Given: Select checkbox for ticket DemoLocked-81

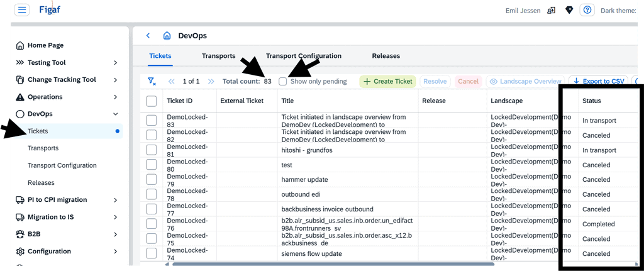Looking at the screenshot, I should click(x=152, y=150).
